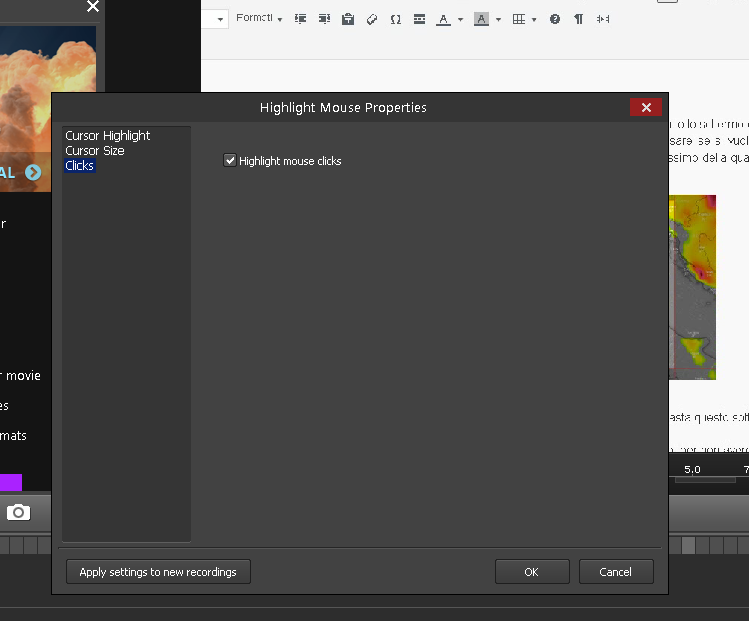Expand the table insert dropdown arrow
The width and height of the screenshot is (749, 621).
point(534,20)
